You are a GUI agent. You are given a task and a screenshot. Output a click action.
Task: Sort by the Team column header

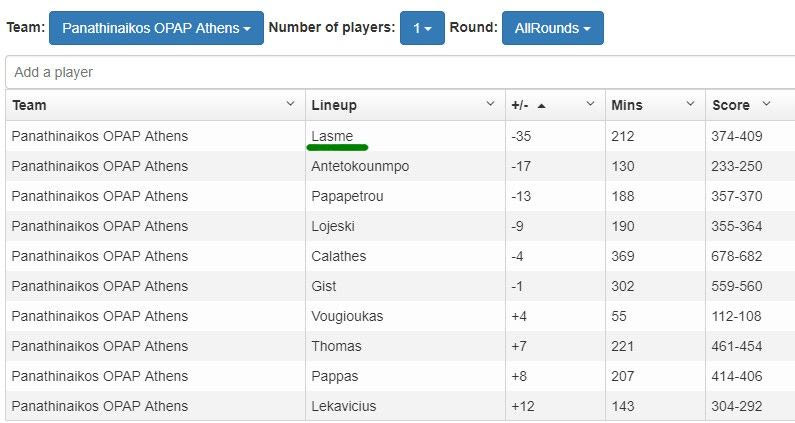[30, 105]
